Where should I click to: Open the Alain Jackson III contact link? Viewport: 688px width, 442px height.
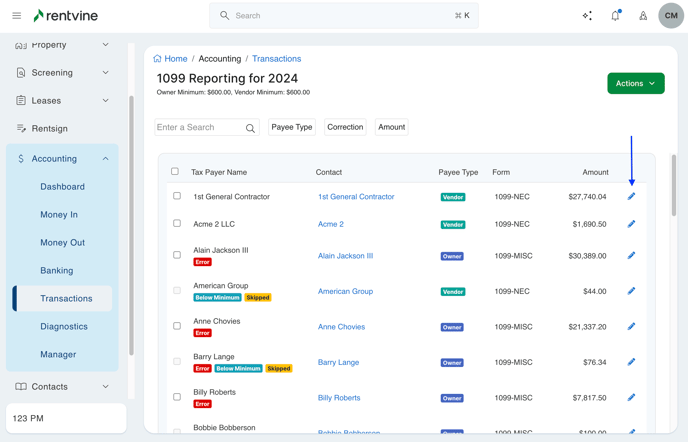click(x=345, y=256)
